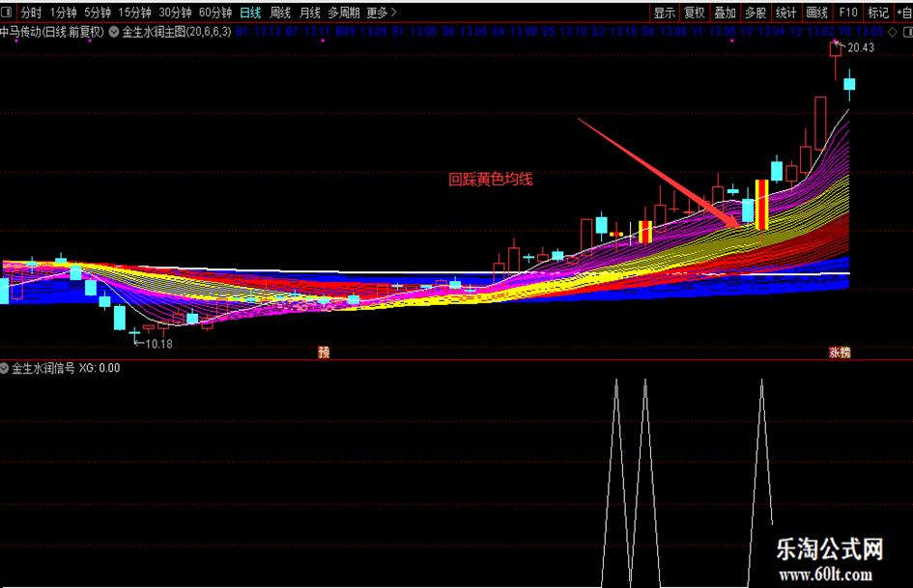Click the XG: 0.00 signal value

(x=100, y=368)
